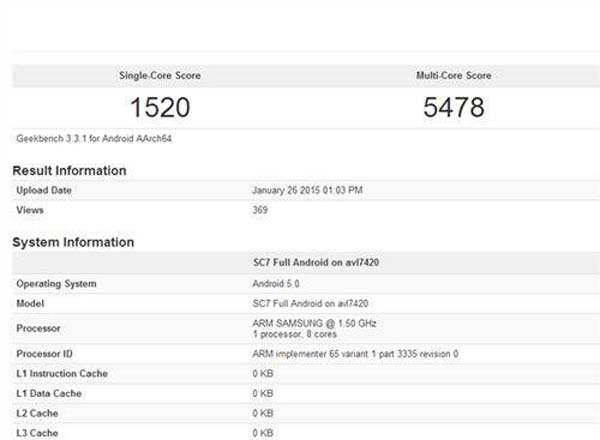Screen dimensions: 600x440
Task: Click the Upload Date row label
Action: coord(44,190)
